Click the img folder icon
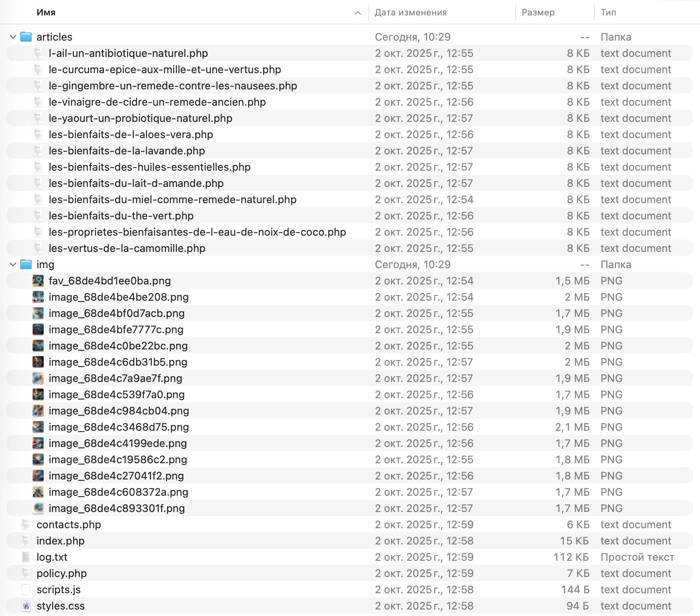 [26, 265]
